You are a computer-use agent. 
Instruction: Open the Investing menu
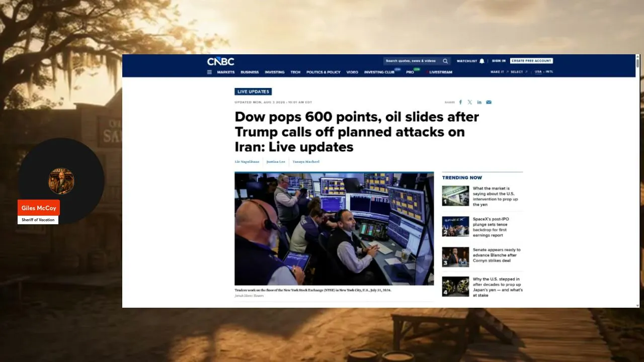tap(275, 72)
